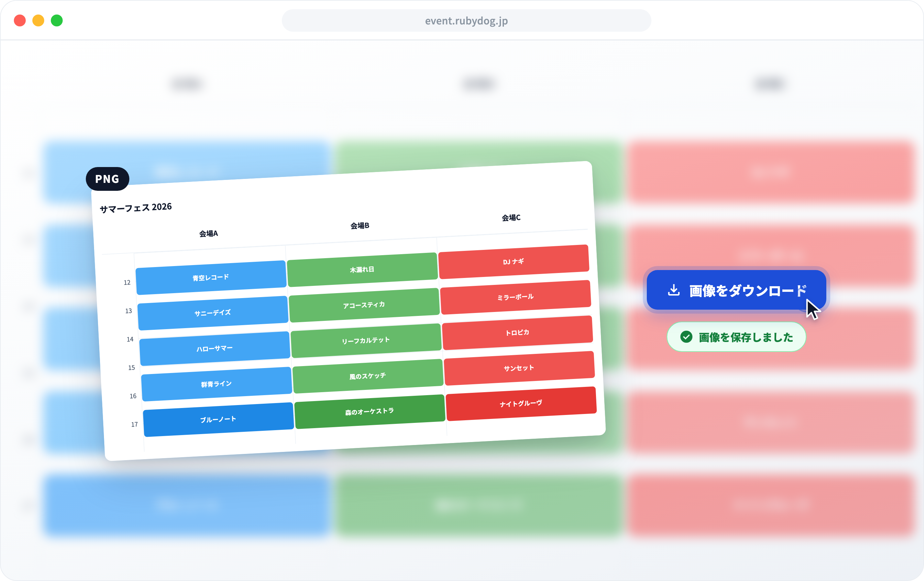This screenshot has width=924, height=581.
Task: Open the ナイトグルーヴ dark red block
Action: pyautogui.click(x=521, y=404)
